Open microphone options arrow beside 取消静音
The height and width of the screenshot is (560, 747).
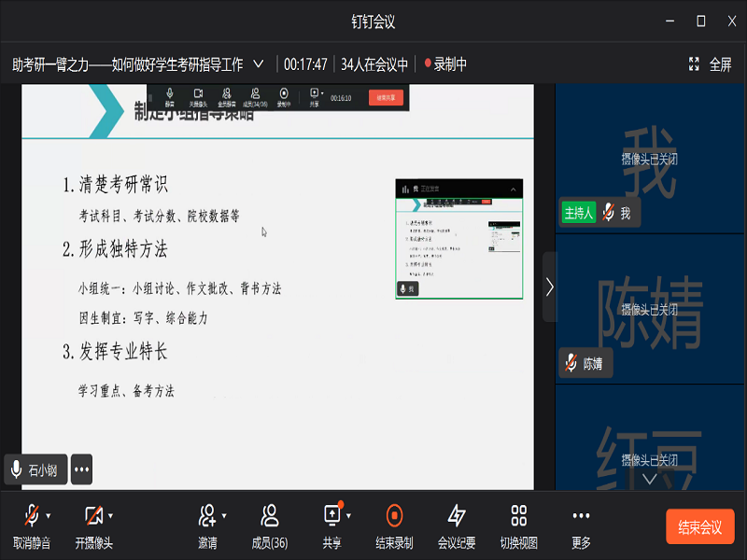(x=49, y=515)
